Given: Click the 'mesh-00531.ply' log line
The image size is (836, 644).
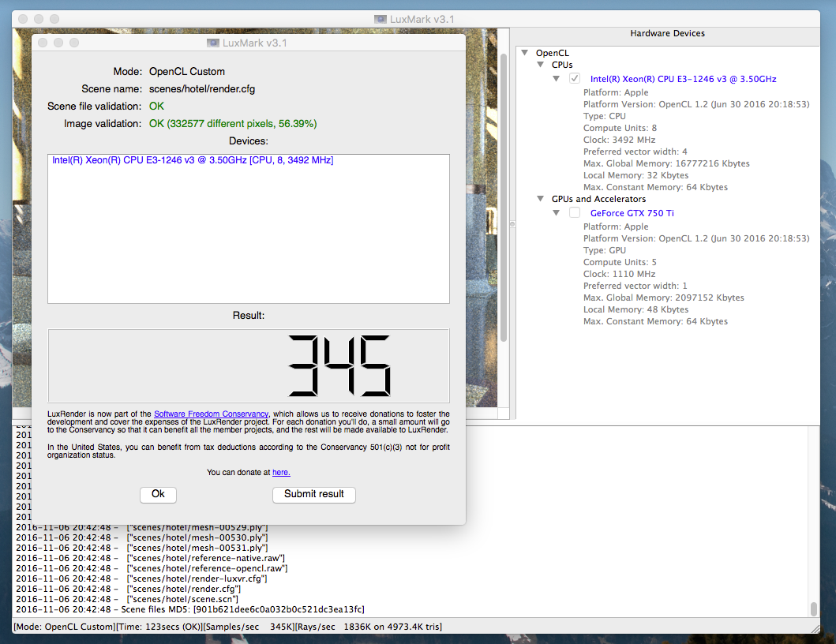Looking at the screenshot, I should coord(142,548).
